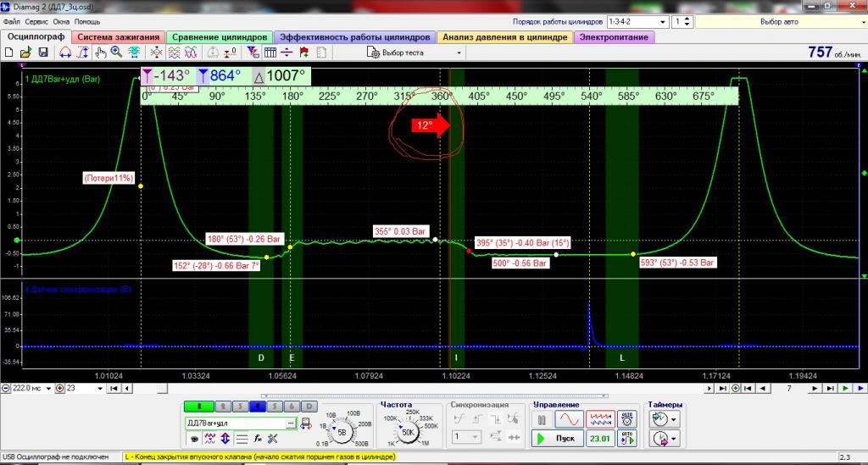Switch to Эффективность работы цилиндров tab
The image size is (868, 465).
(354, 37)
